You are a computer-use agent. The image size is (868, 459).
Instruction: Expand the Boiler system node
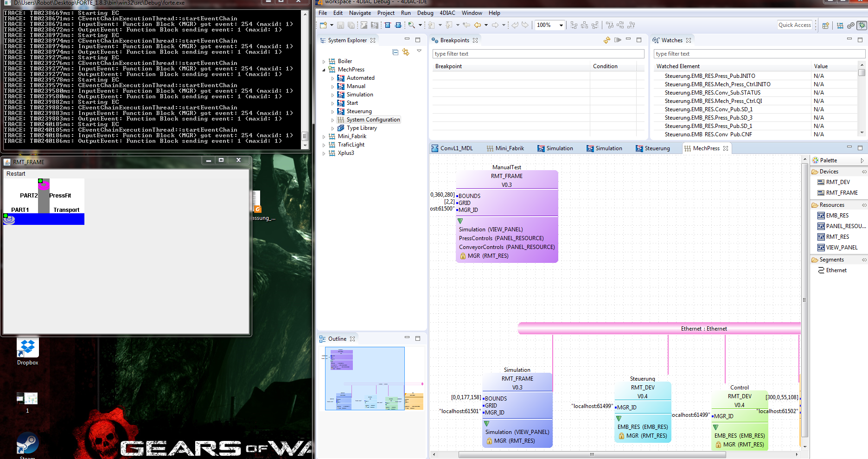[x=324, y=61]
